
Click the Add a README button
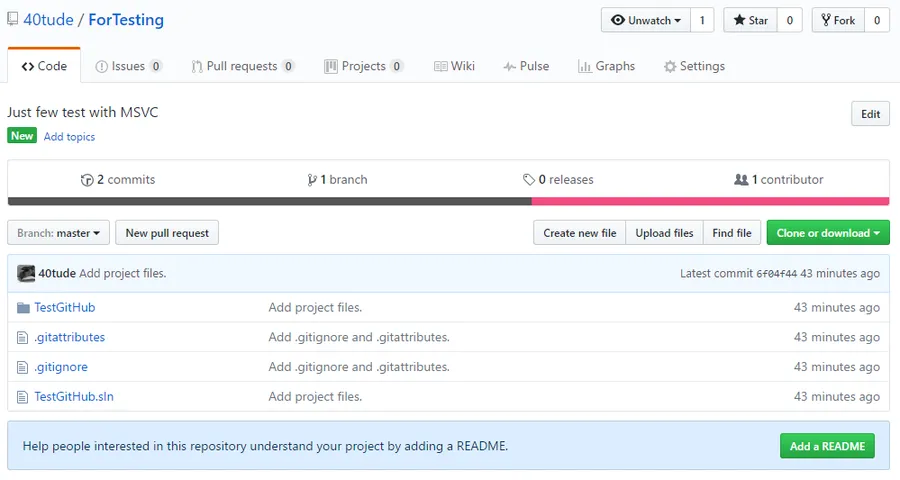tap(827, 446)
